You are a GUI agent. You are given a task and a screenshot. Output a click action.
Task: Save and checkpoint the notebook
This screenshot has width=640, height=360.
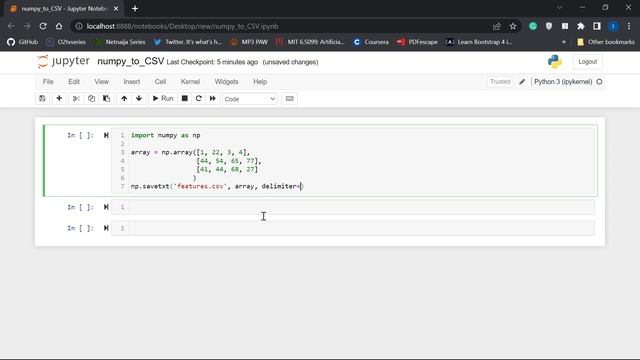(x=42, y=98)
